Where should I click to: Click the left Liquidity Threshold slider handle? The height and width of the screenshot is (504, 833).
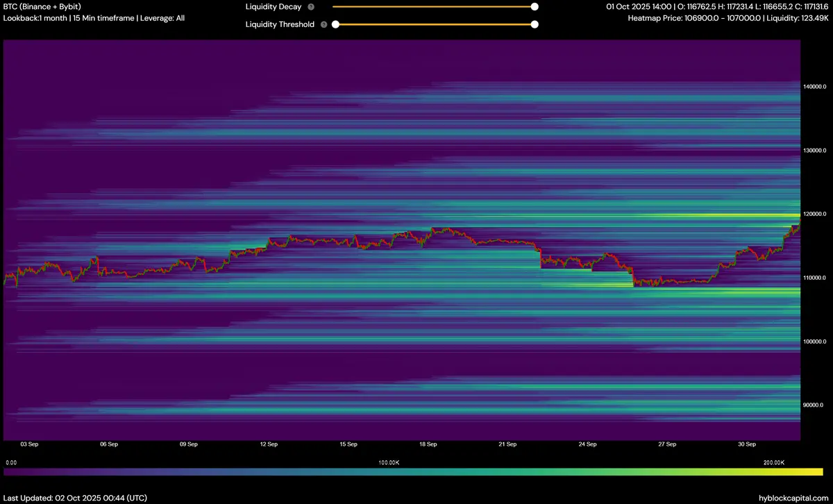click(335, 24)
